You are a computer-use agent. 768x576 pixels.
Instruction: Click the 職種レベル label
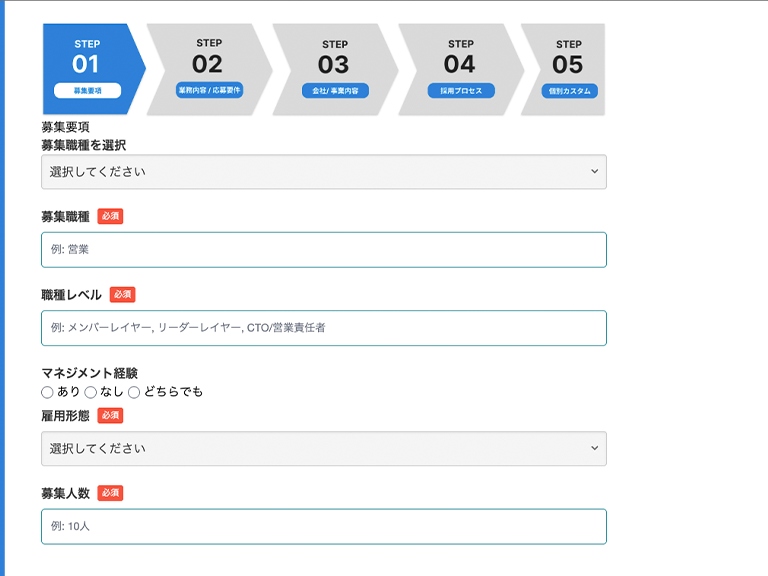tap(72, 295)
